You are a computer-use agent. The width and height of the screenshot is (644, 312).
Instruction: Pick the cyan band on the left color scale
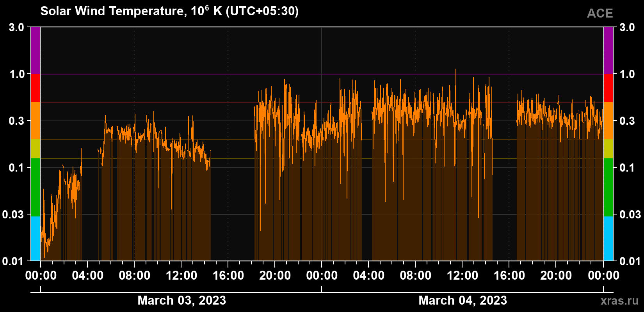point(36,239)
